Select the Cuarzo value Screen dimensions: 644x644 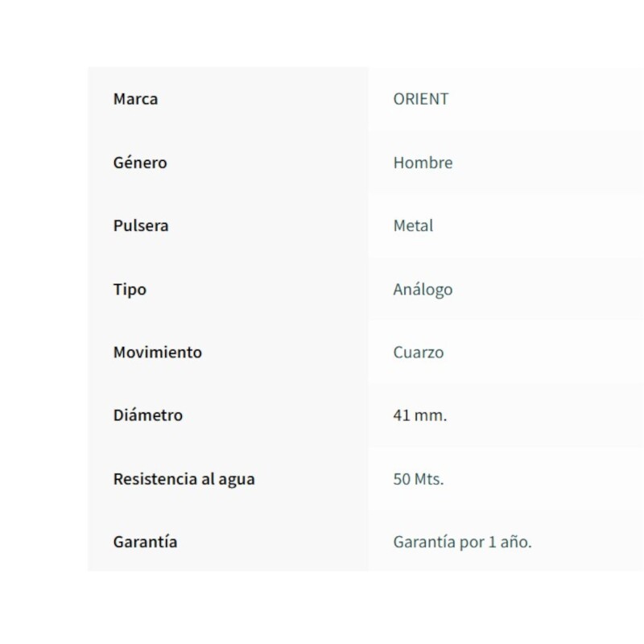click(x=419, y=353)
